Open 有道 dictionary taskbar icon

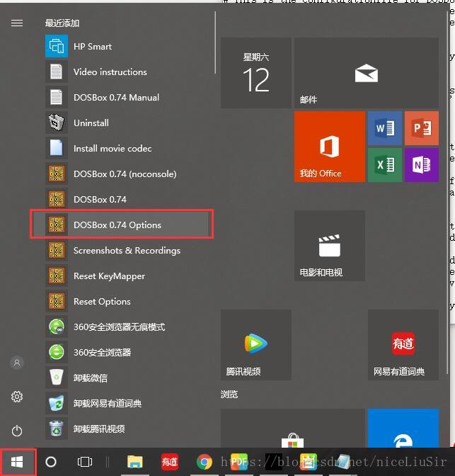tap(170, 462)
